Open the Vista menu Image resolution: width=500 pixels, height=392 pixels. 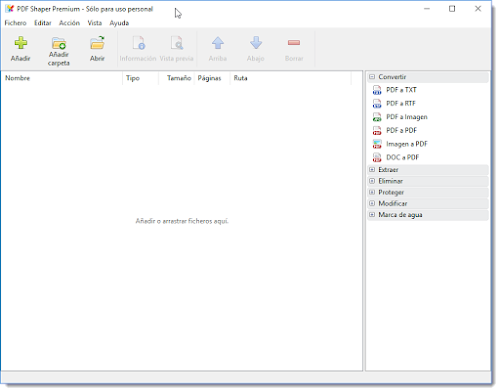pyautogui.click(x=95, y=23)
